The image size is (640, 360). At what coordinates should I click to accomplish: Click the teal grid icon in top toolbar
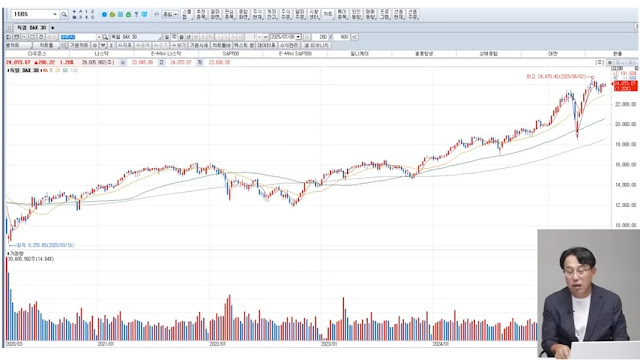120,14
